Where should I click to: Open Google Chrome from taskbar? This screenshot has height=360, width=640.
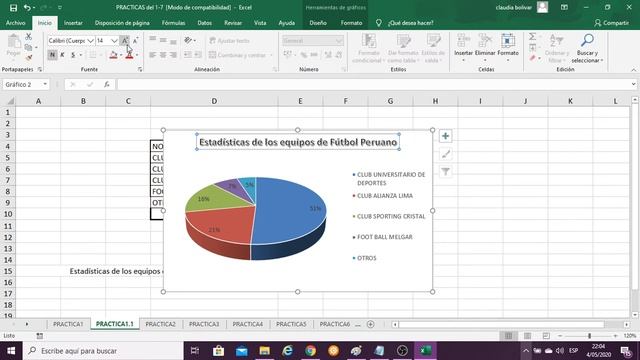[x=310, y=351]
